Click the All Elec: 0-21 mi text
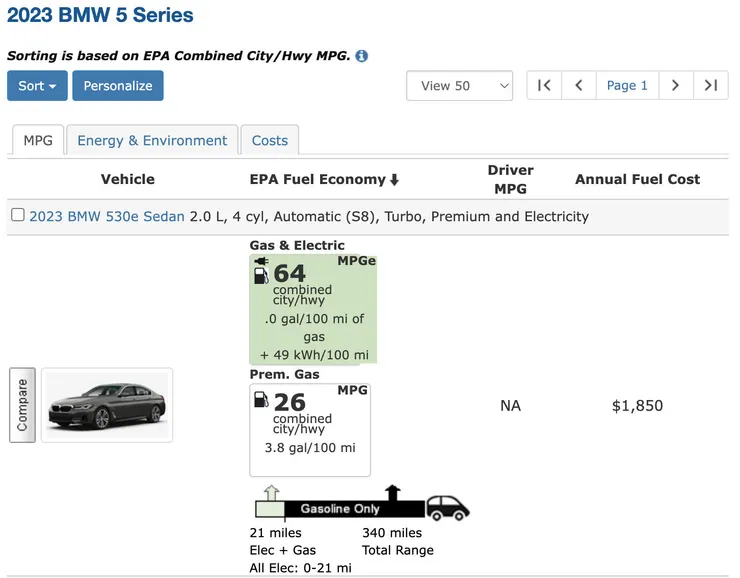 click(301, 568)
